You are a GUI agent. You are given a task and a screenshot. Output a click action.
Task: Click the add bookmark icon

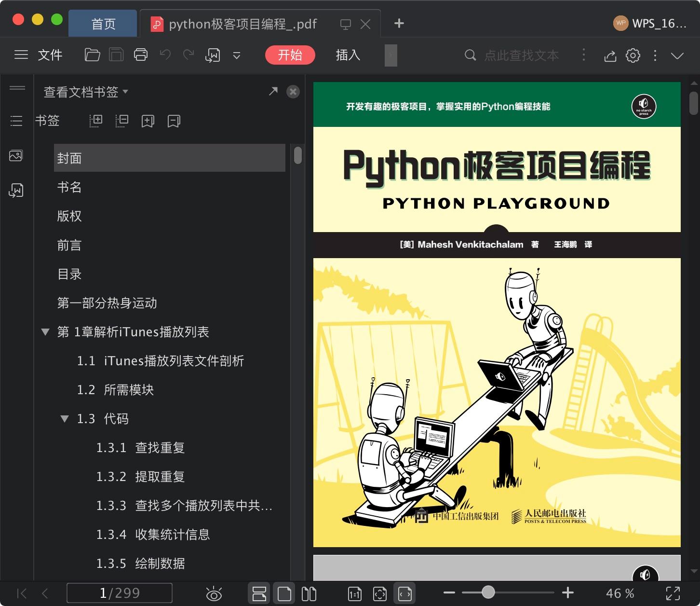click(x=148, y=121)
